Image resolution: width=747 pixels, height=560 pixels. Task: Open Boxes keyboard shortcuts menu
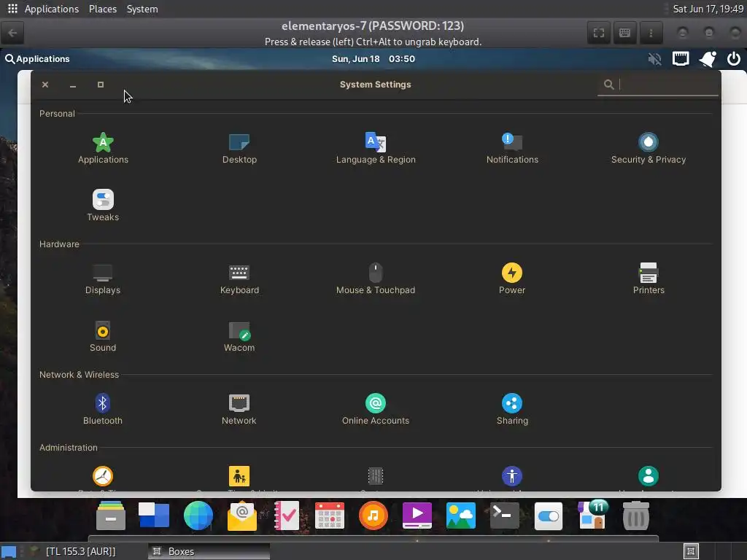coord(624,33)
